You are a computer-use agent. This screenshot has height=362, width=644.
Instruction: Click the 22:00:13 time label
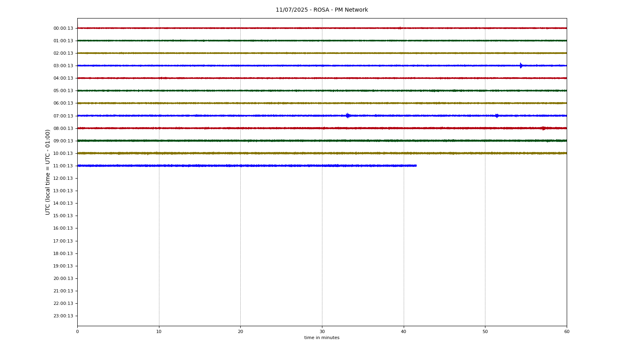[x=63, y=303]
